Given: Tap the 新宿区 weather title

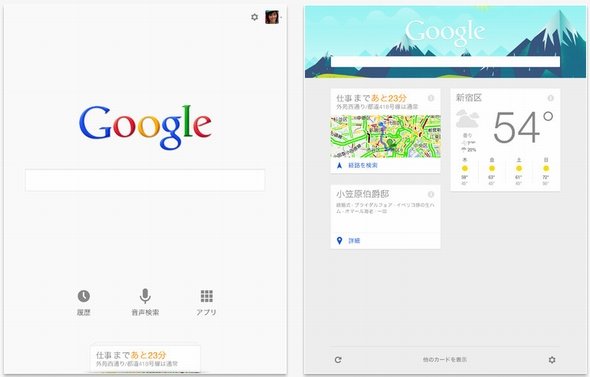Looking at the screenshot, I should pyautogui.click(x=469, y=98).
